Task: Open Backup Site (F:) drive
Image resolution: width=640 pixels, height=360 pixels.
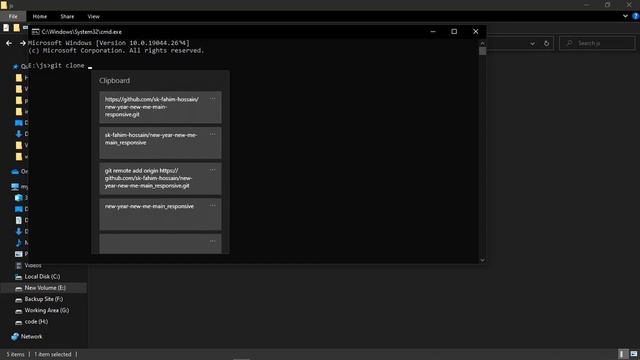Action: (44, 299)
